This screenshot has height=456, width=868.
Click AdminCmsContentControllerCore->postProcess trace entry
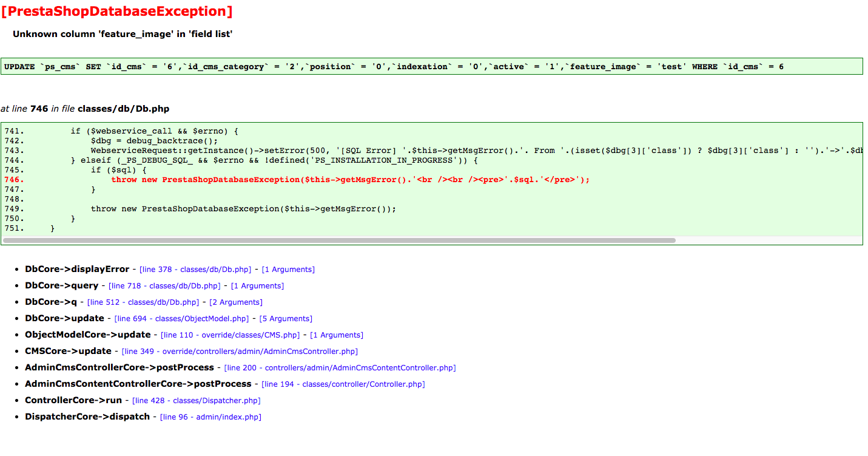[x=138, y=384]
